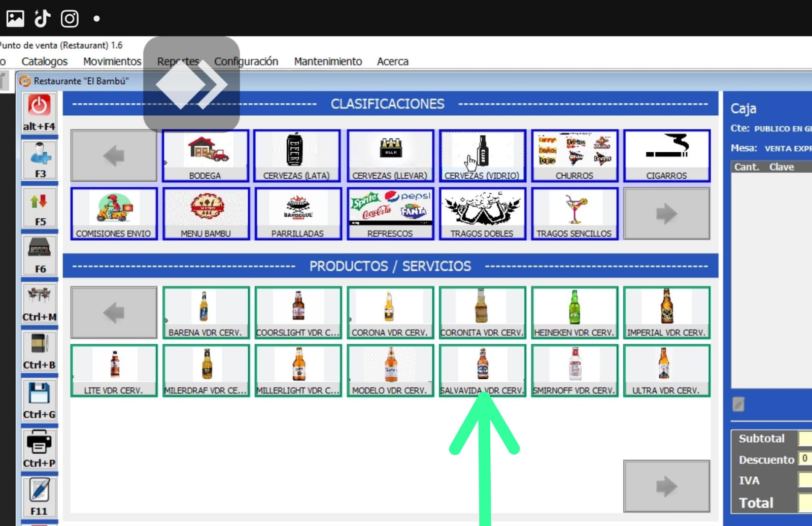
Task: Open CERVEZAS (LLEVAR) classification
Action: pyautogui.click(x=390, y=156)
